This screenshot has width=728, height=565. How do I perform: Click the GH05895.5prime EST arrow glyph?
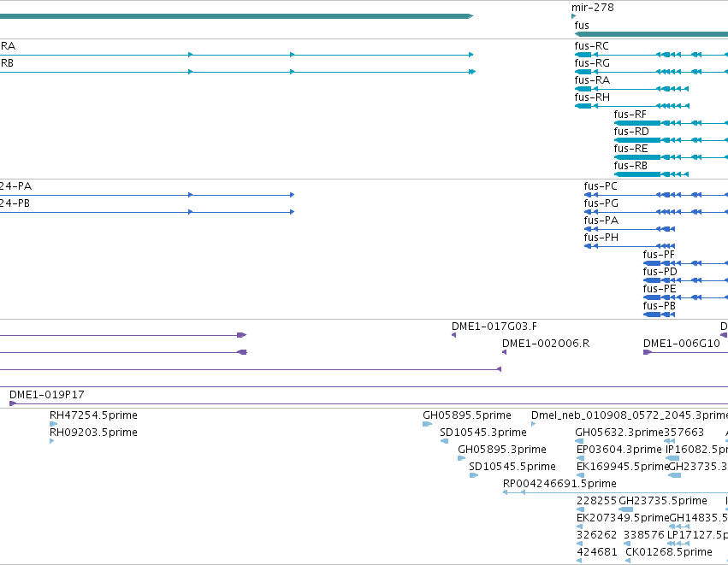(x=427, y=423)
